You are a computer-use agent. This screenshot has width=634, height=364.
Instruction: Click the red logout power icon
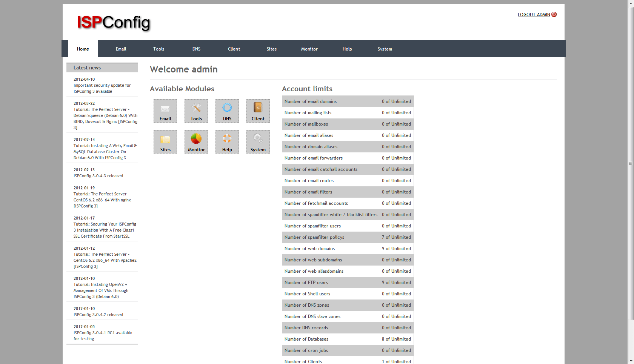[554, 14]
